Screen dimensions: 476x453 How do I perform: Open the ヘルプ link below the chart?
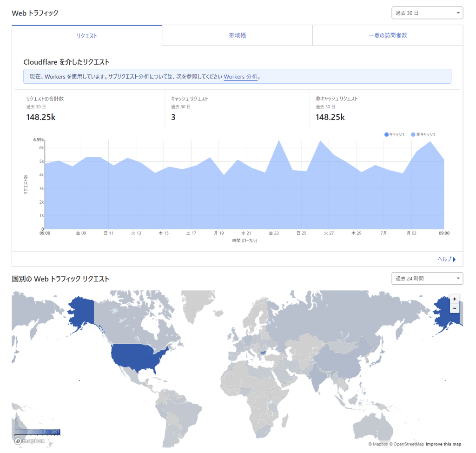447,259
